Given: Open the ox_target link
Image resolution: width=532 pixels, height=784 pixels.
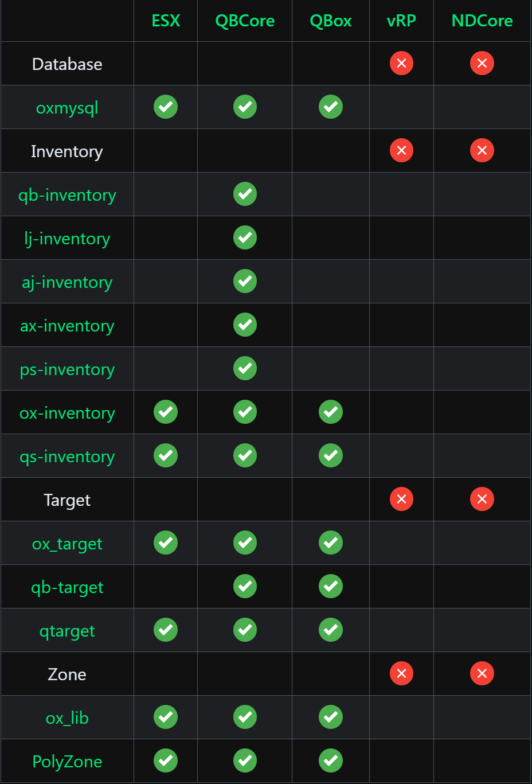Looking at the screenshot, I should tap(67, 544).
